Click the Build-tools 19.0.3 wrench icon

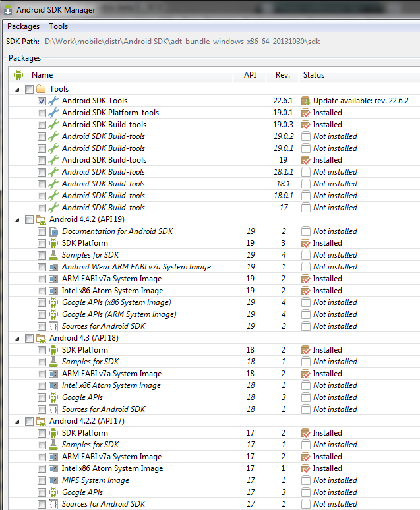[53, 125]
